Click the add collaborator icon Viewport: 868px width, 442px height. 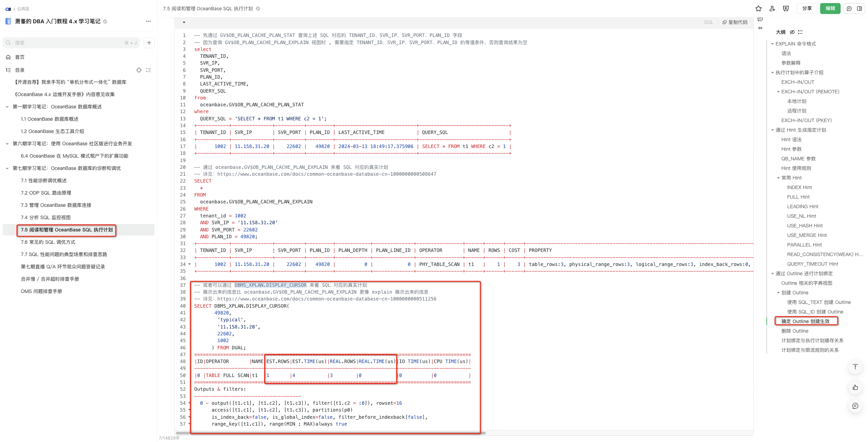(x=772, y=9)
